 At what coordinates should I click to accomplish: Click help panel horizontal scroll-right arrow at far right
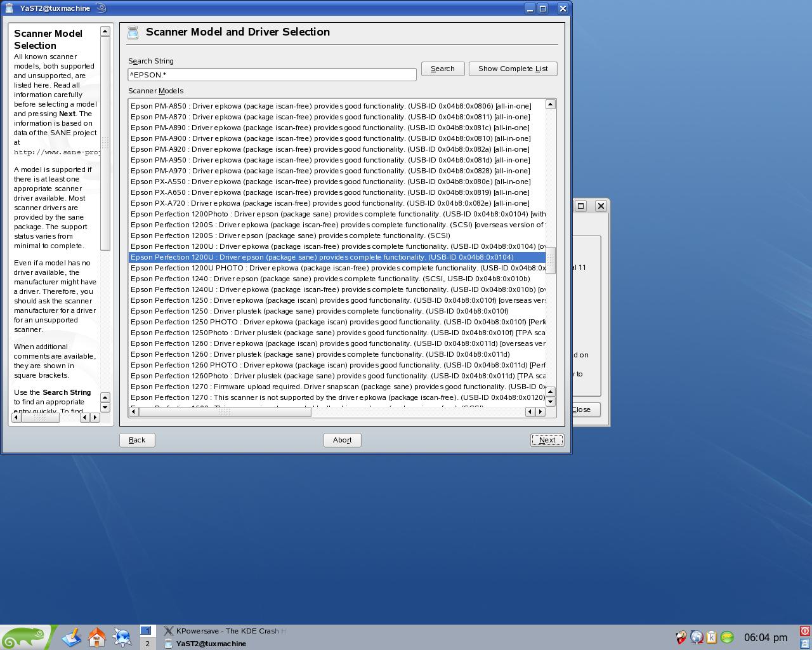pos(95,417)
